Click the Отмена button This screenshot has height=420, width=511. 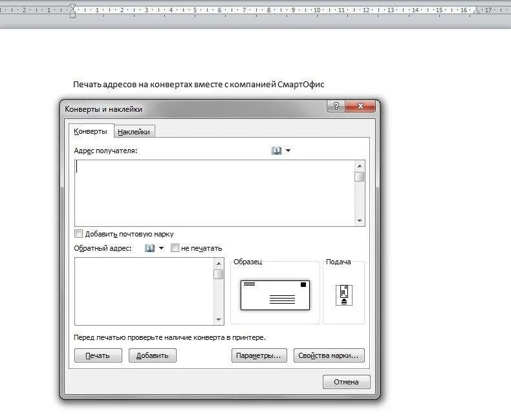347,382
